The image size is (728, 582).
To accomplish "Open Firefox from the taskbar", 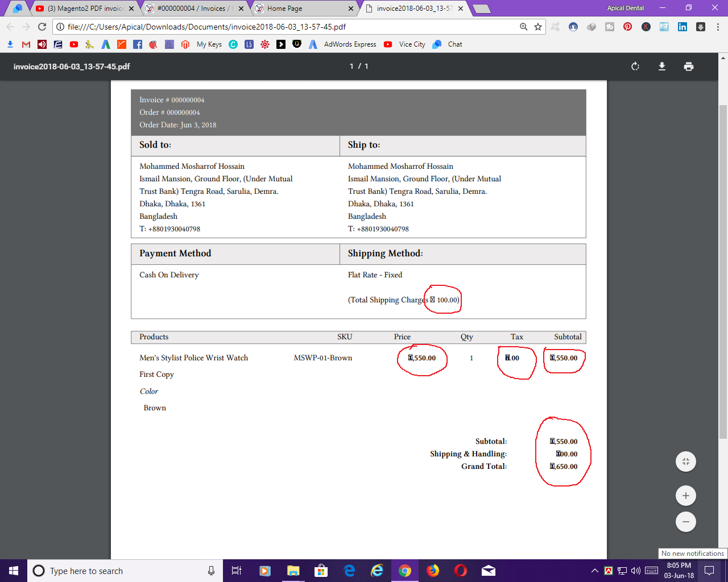I will click(x=433, y=571).
